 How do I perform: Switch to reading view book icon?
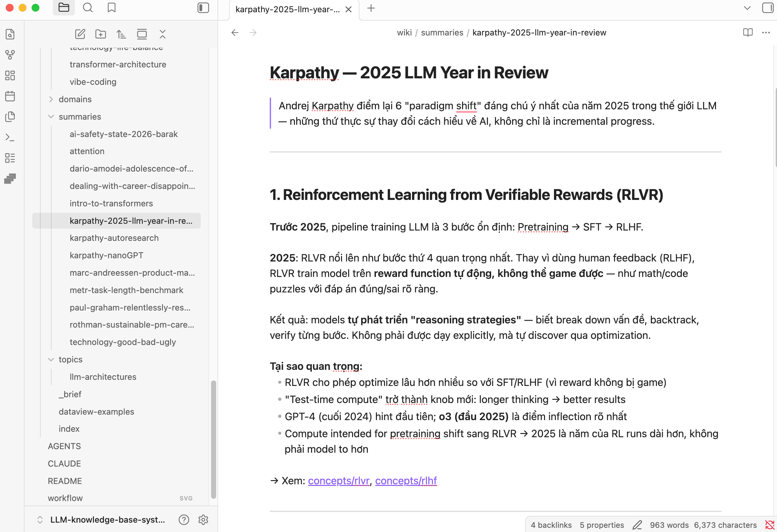748,33
